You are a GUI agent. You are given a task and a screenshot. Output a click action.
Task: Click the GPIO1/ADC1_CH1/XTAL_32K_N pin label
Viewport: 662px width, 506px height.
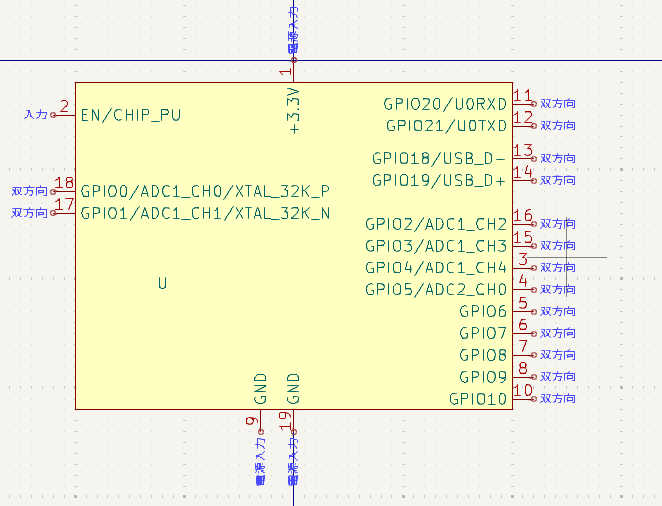click(205, 213)
